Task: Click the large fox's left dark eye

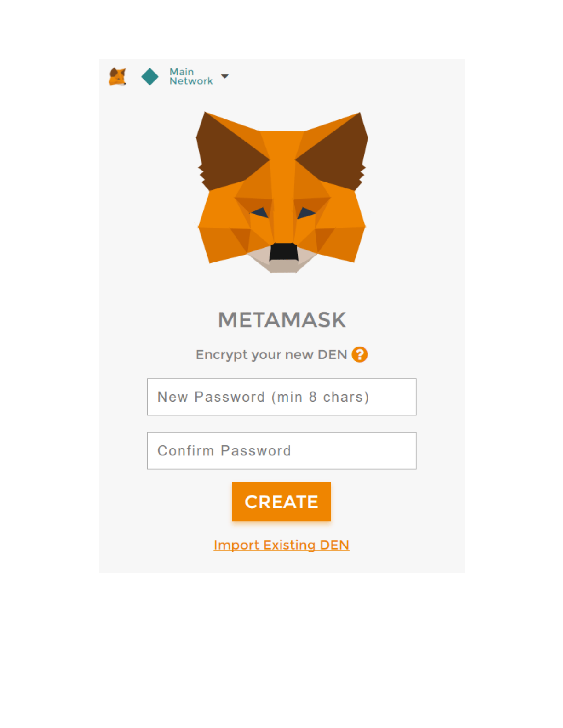Action: click(x=260, y=212)
